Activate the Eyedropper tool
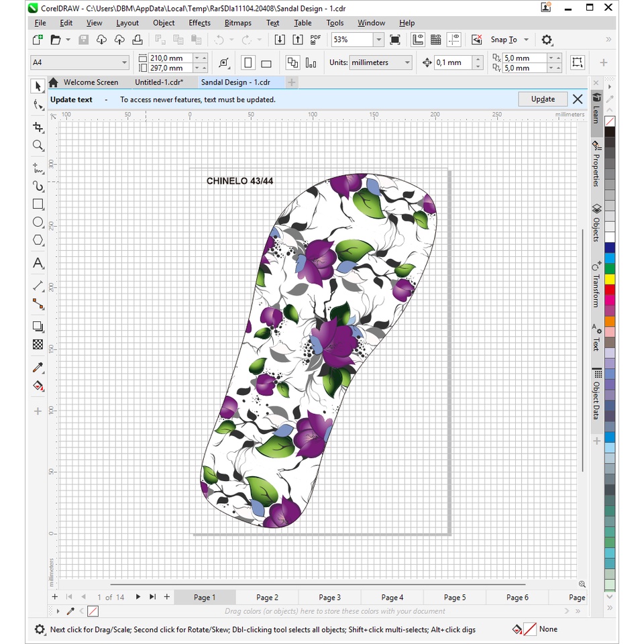644x644 pixels. click(x=38, y=368)
